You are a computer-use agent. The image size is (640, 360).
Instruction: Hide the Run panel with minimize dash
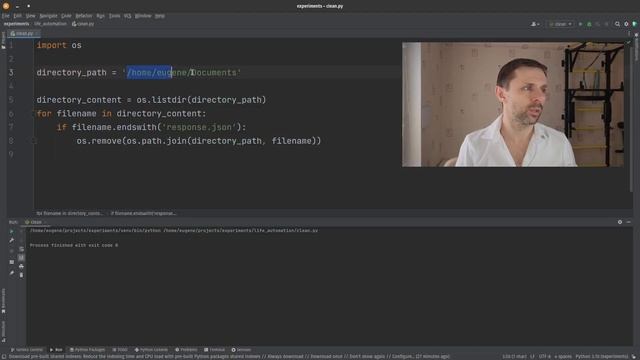(629, 222)
